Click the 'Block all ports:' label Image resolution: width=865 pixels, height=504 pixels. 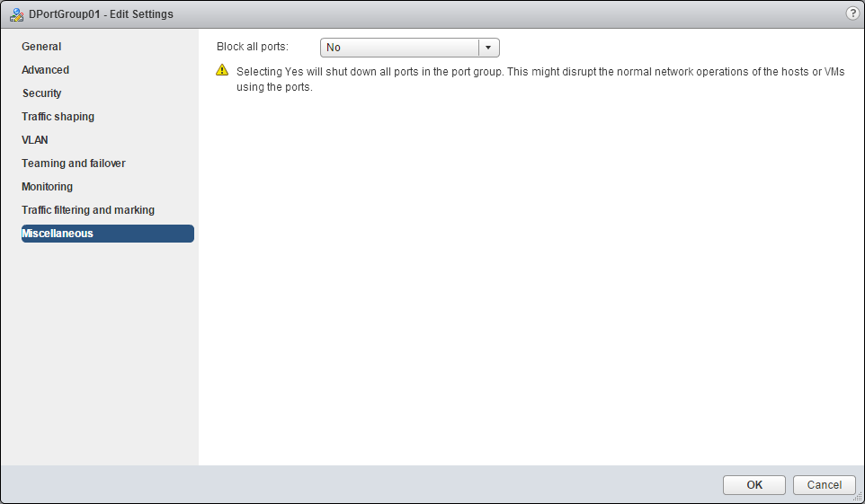pos(253,47)
